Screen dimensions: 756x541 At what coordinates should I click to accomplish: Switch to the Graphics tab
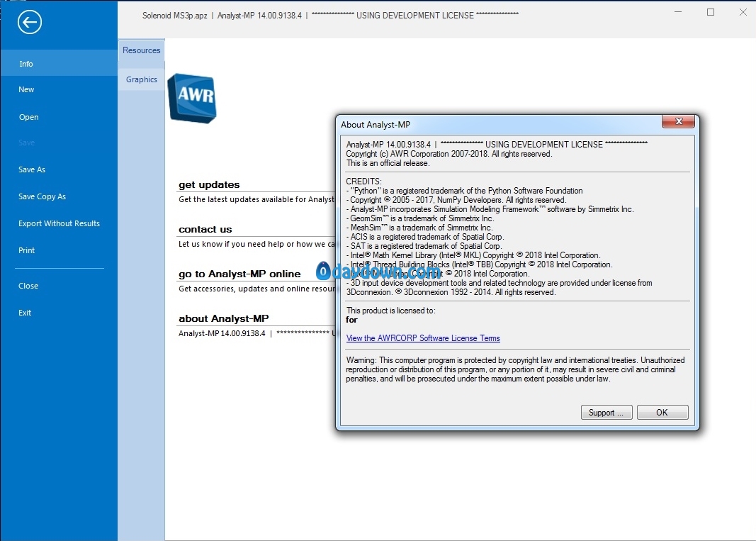click(141, 79)
